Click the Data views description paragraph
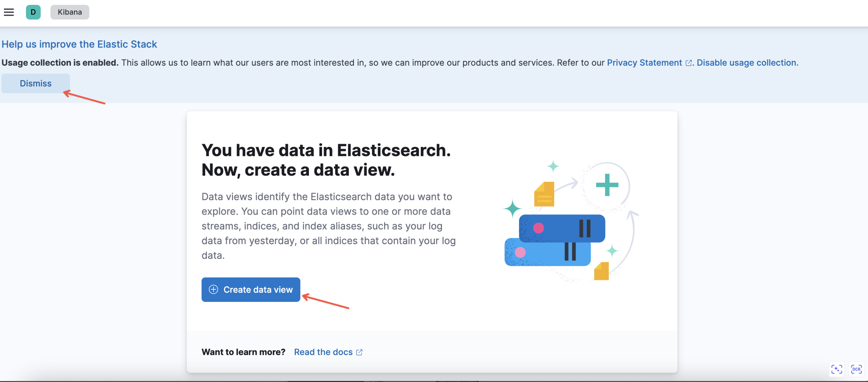Screen dimensions: 868x382 pyautogui.click(x=329, y=226)
